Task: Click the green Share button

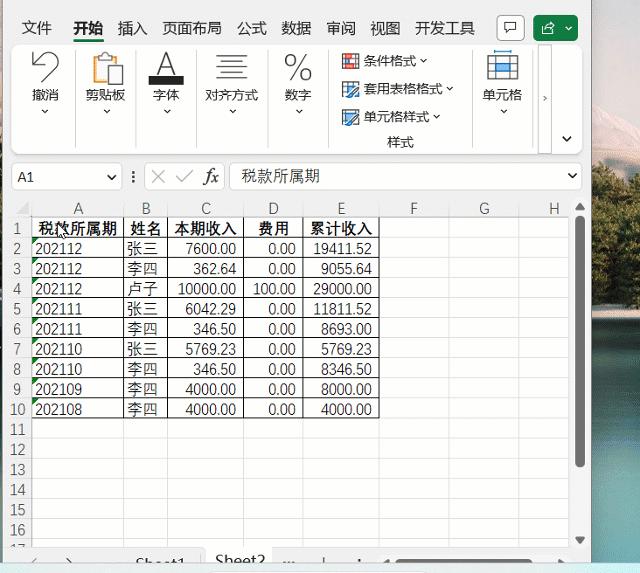Action: coord(555,28)
